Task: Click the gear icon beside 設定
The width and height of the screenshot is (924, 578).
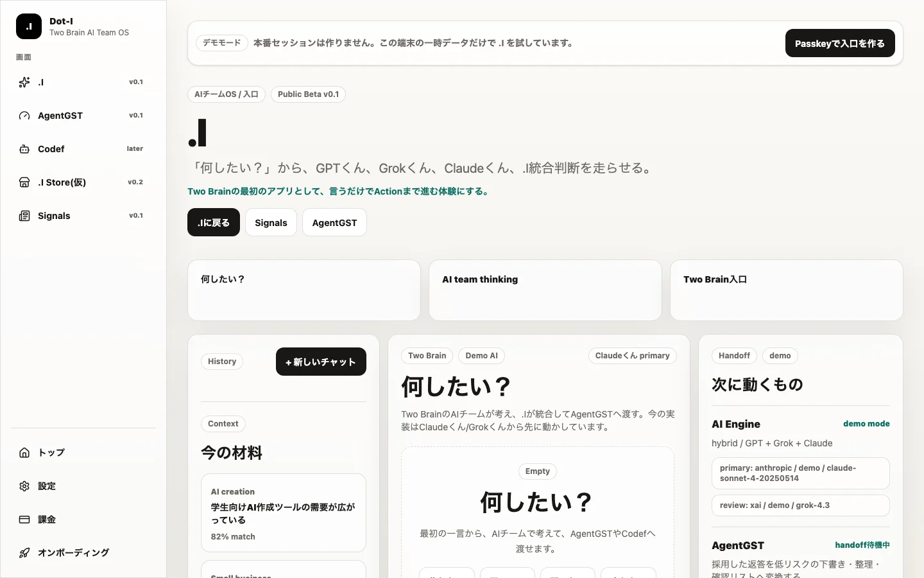Action: [24, 486]
